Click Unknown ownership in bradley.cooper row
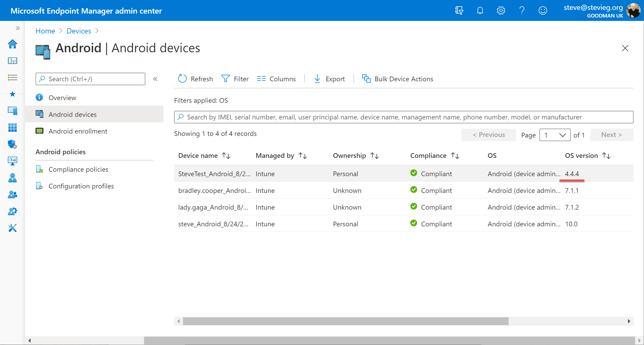644x345 pixels. 347,191
